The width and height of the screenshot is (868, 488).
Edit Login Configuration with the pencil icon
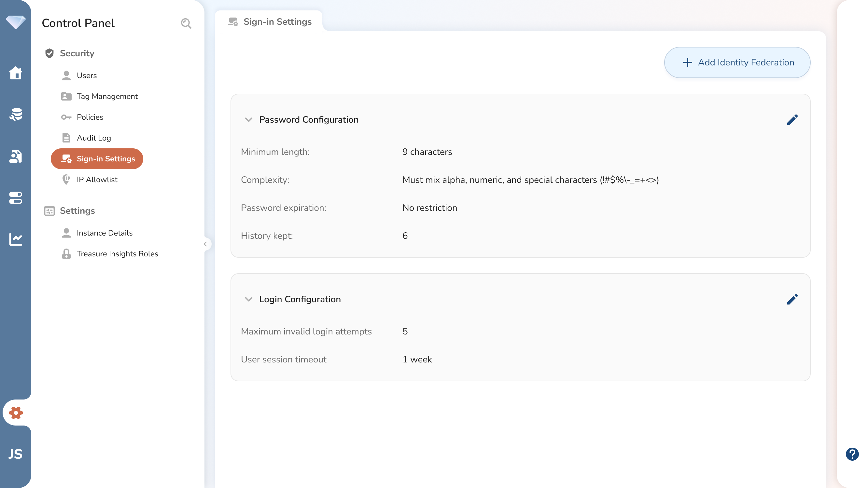[x=792, y=299]
